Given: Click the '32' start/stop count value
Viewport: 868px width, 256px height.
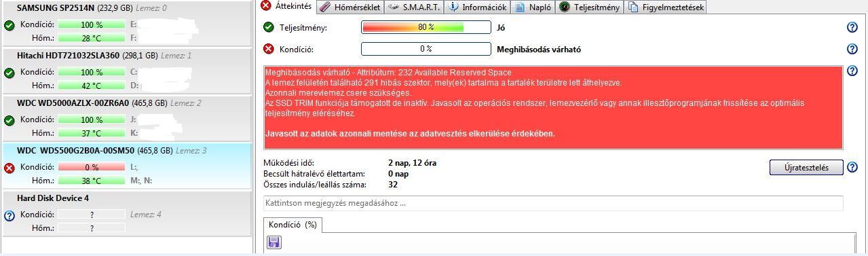Looking at the screenshot, I should 393,185.
